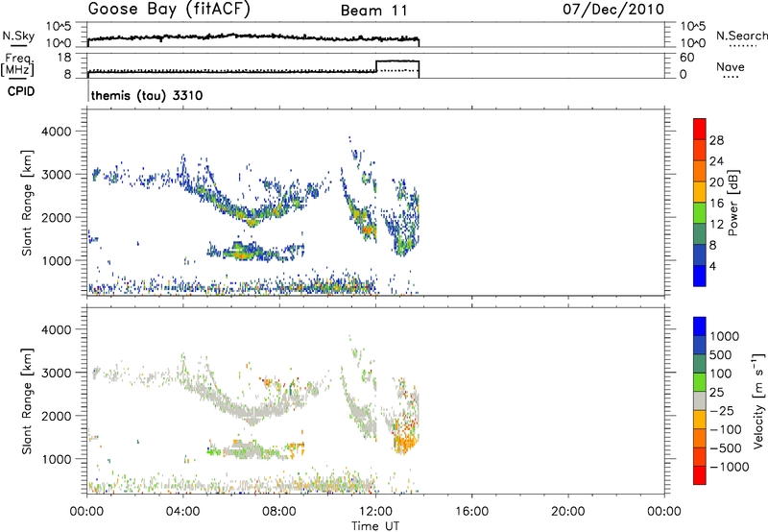Select the light green power segment between 12 and 16

tap(700, 213)
